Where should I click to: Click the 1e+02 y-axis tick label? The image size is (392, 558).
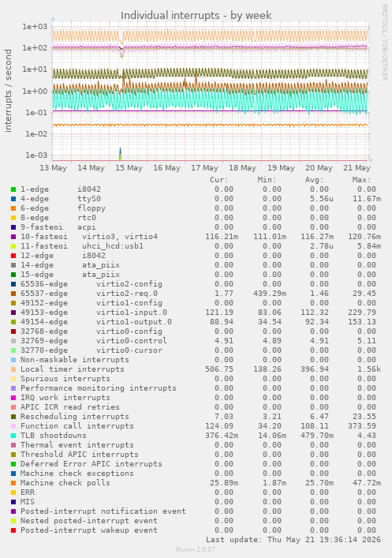pyautogui.click(x=35, y=47)
